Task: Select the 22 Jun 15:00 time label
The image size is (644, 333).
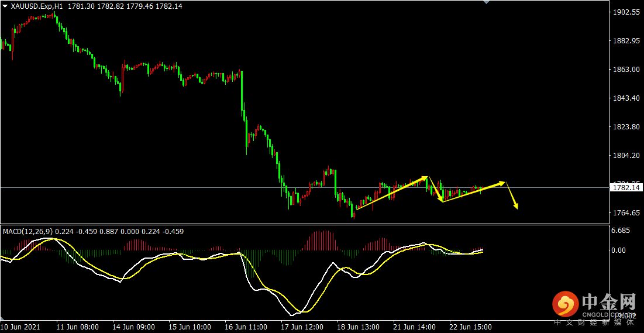Action: click(x=470, y=327)
